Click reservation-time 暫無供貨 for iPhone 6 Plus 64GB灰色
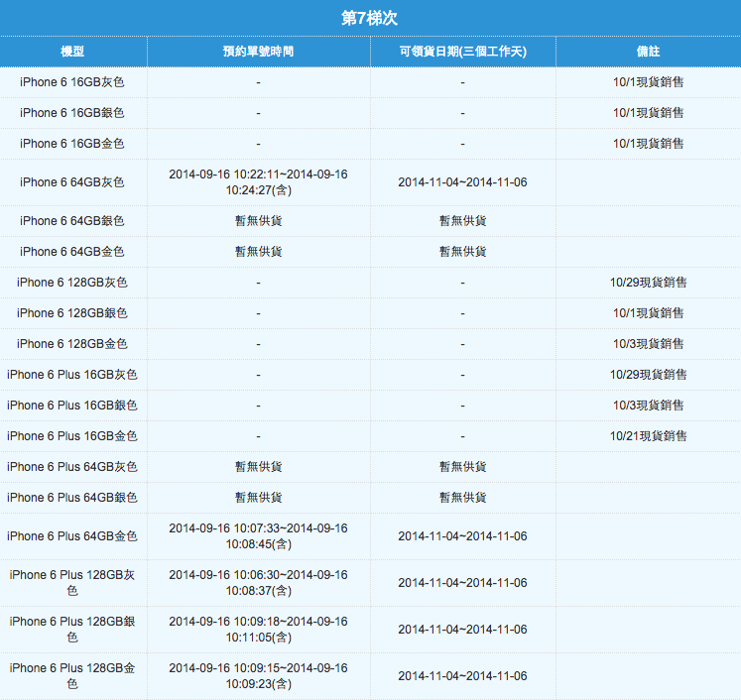 coord(259,467)
